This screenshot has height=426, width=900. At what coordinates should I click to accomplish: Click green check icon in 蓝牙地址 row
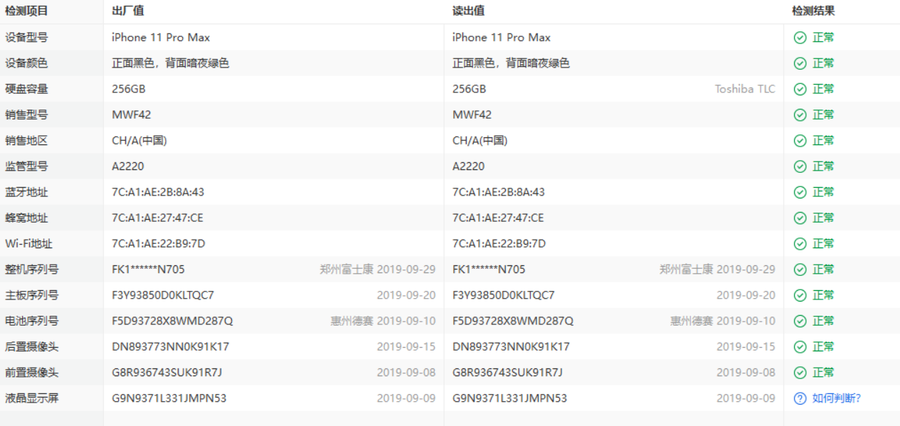point(800,192)
